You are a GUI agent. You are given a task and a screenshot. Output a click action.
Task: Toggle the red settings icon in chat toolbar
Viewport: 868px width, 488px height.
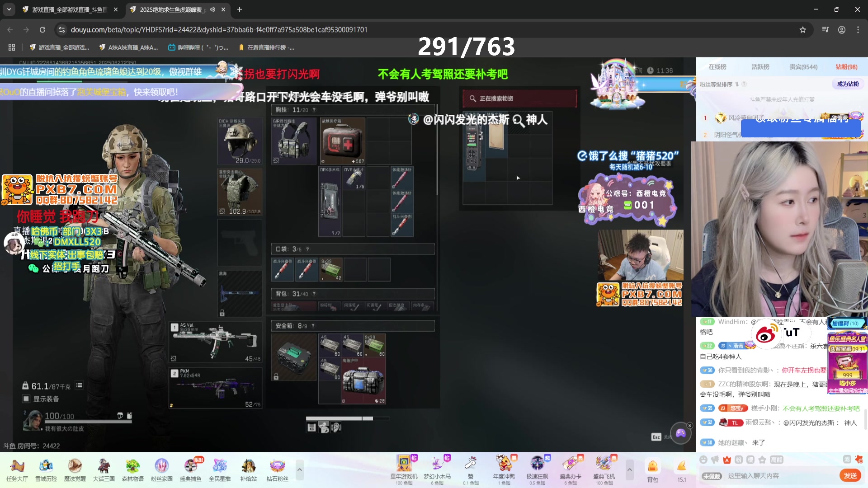point(859,460)
